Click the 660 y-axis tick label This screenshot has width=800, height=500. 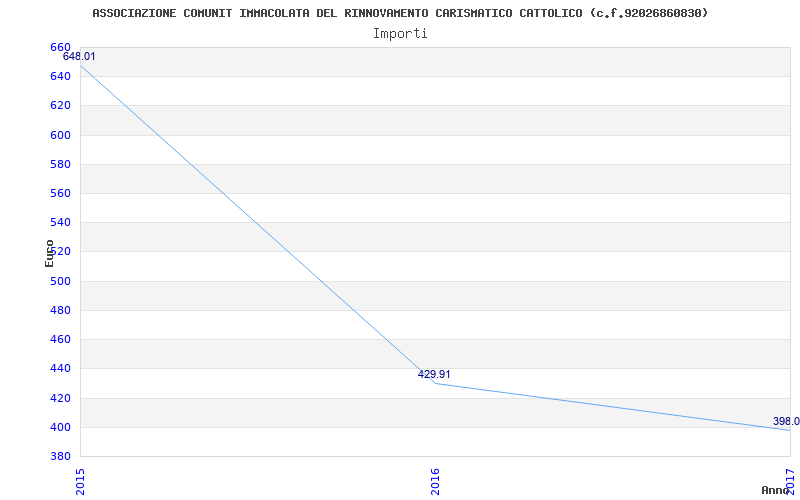(x=60, y=47)
